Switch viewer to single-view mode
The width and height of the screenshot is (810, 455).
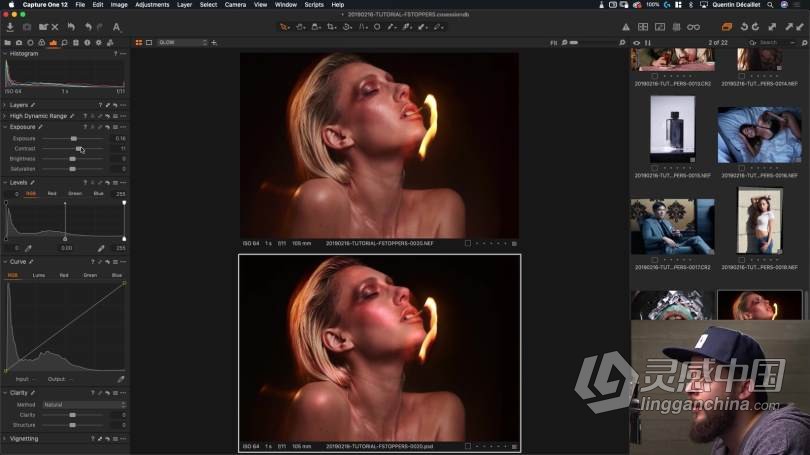click(x=149, y=43)
